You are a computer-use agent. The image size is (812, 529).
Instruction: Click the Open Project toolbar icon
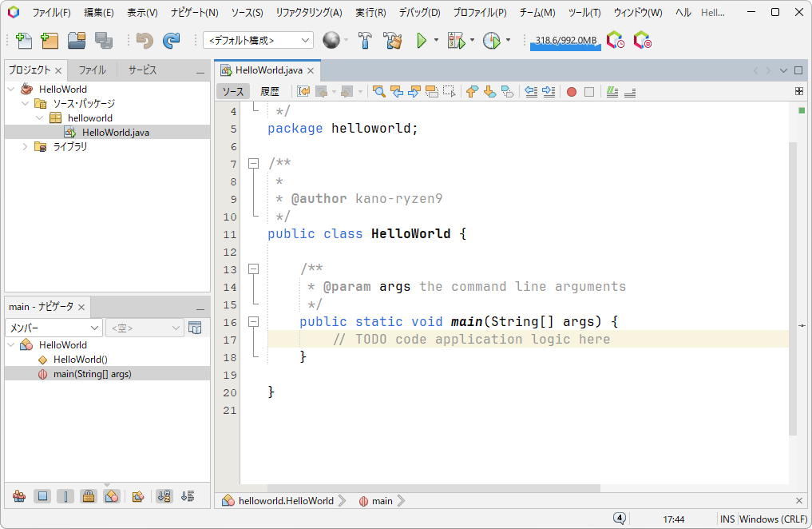point(77,41)
